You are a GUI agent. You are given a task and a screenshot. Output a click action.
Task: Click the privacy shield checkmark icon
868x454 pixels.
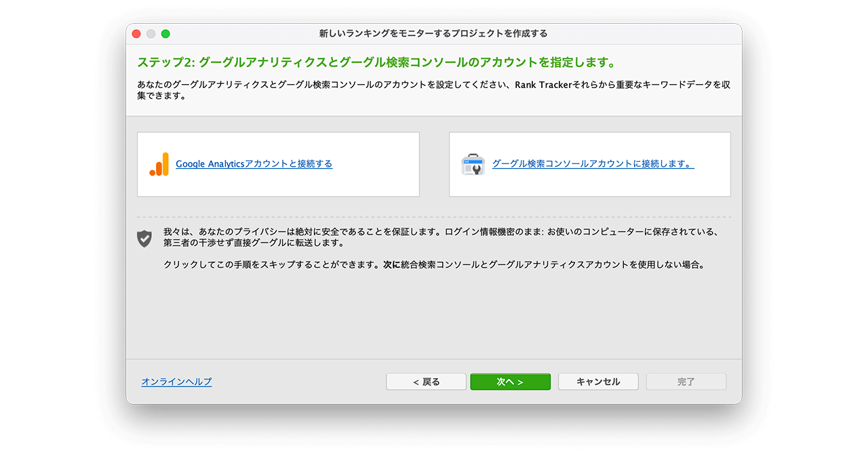click(x=144, y=238)
